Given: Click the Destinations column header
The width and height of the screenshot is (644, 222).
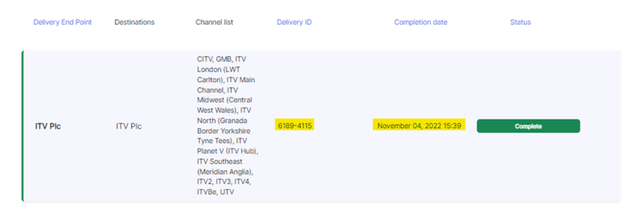Looking at the screenshot, I should tap(134, 22).
